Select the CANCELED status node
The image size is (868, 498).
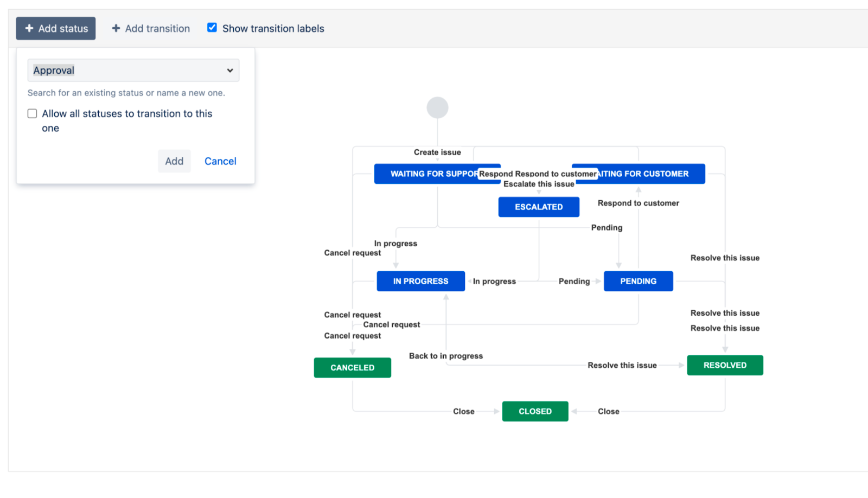352,367
